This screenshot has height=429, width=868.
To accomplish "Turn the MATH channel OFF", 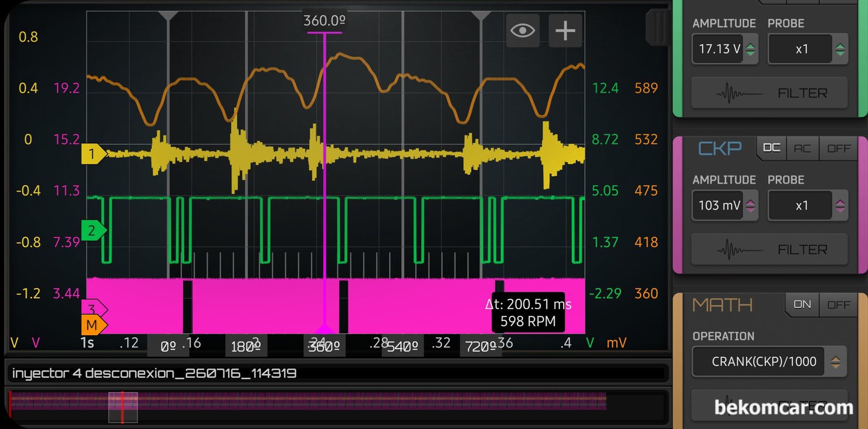I will 839,305.
